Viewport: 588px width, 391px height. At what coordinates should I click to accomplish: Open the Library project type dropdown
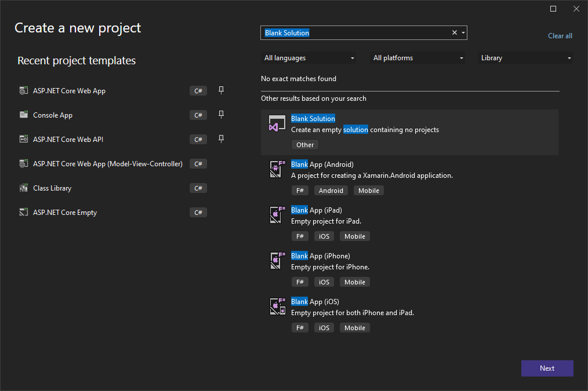coord(525,58)
